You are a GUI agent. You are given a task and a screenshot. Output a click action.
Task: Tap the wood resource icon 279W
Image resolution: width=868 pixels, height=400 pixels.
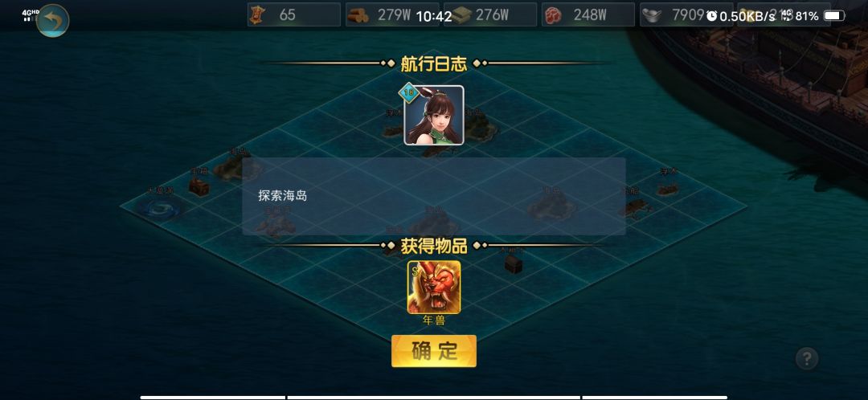(x=358, y=15)
